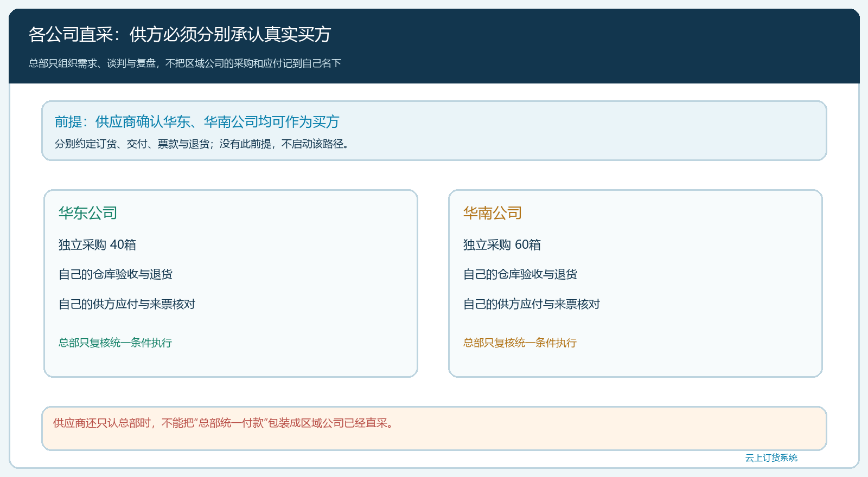Click the green 总部只复核统一条件执行 note
The image size is (868, 477).
115,343
